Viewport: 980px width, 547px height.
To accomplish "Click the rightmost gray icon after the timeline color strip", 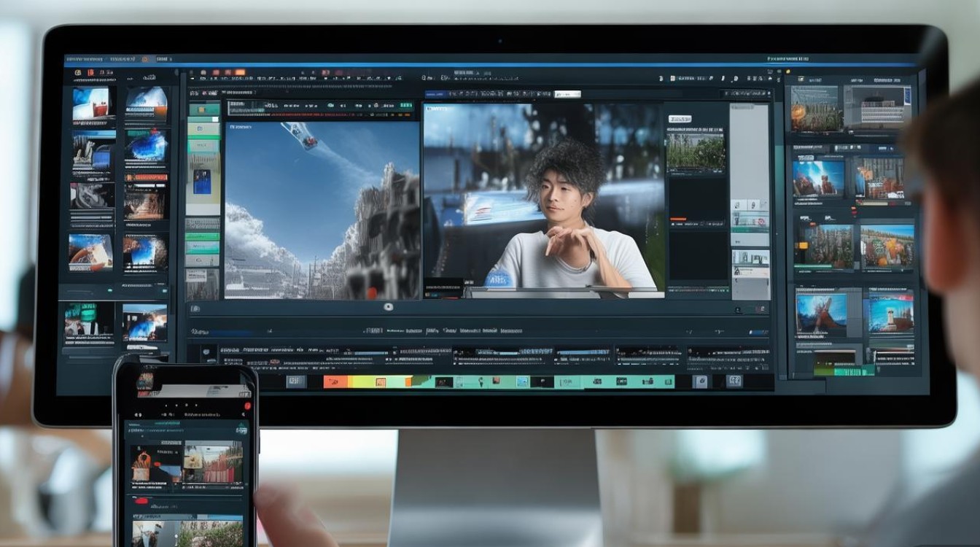I will pos(734,381).
